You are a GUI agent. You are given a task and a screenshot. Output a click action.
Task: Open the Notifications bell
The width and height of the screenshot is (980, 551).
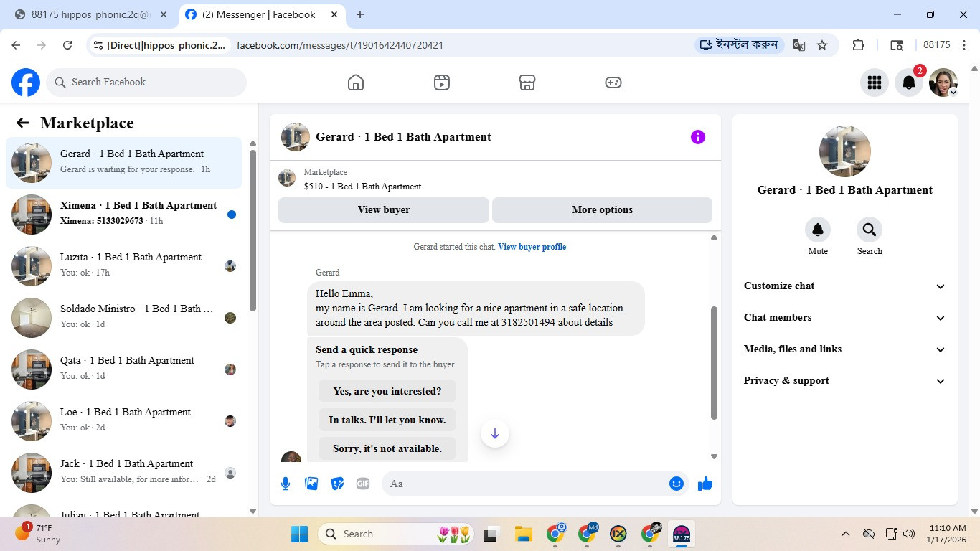909,83
